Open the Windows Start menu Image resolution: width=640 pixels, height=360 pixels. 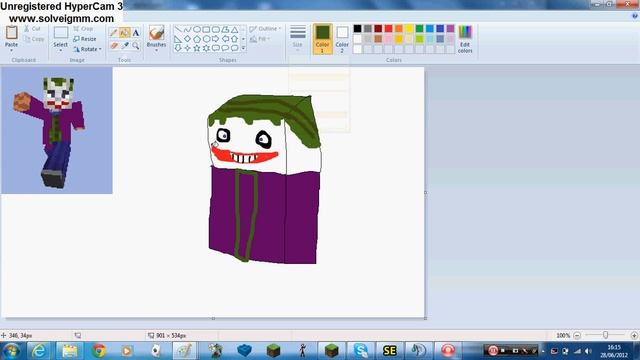coord(11,351)
